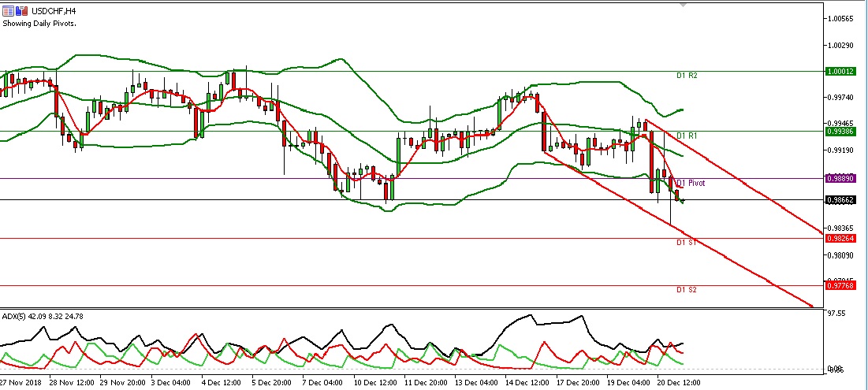The height and width of the screenshot is (390, 868).
Task: Click the D1 Pivot label
Action: [691, 183]
